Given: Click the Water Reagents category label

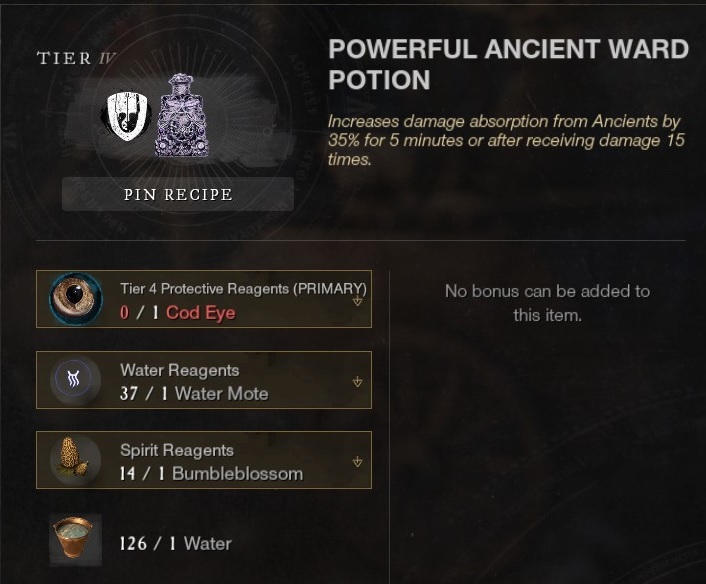Looking at the screenshot, I should [180, 370].
